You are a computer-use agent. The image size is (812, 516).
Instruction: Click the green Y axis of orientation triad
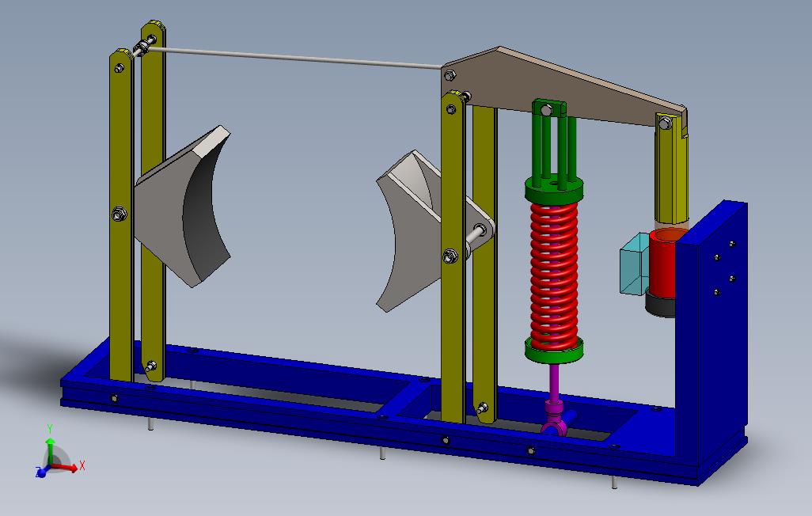[50, 446]
